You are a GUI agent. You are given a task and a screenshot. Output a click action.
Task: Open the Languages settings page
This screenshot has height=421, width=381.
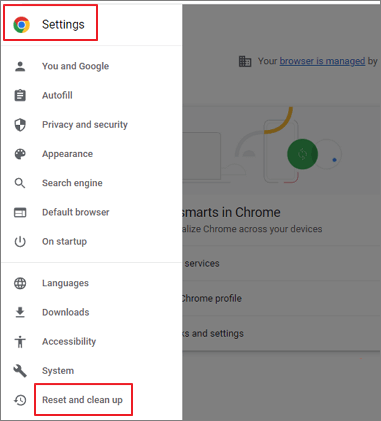(x=65, y=283)
